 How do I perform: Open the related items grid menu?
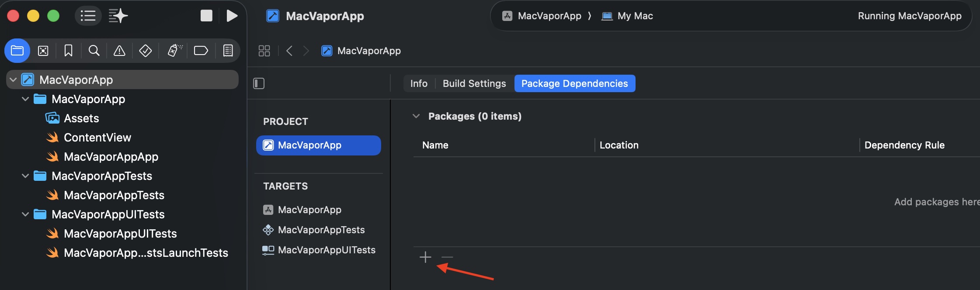pos(264,51)
